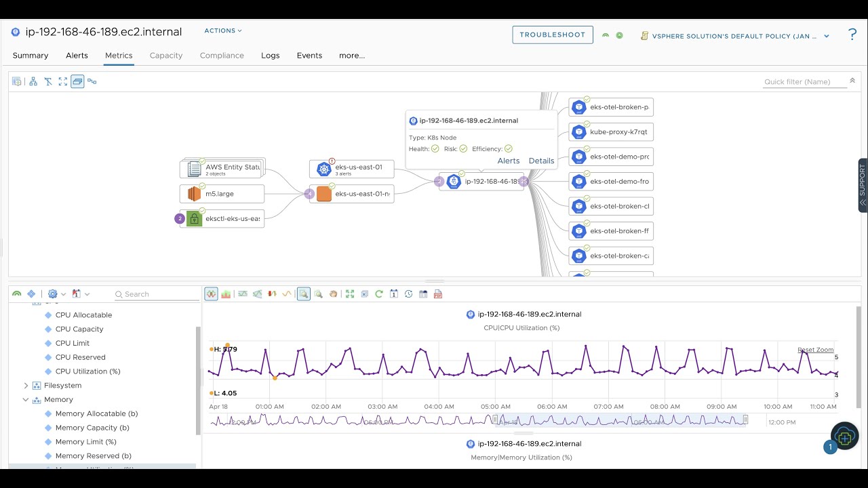Click the path exploration icon in relationship toolbar

pos(92,81)
